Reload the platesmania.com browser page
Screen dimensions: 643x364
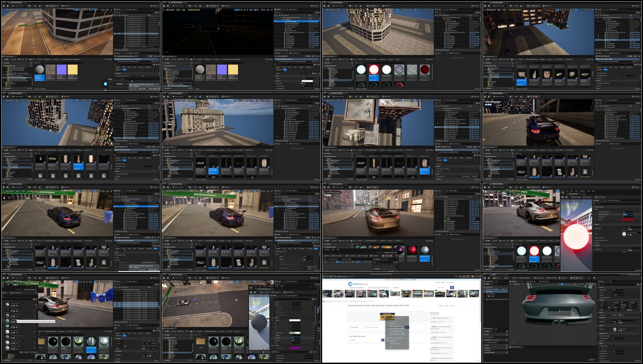331,277
